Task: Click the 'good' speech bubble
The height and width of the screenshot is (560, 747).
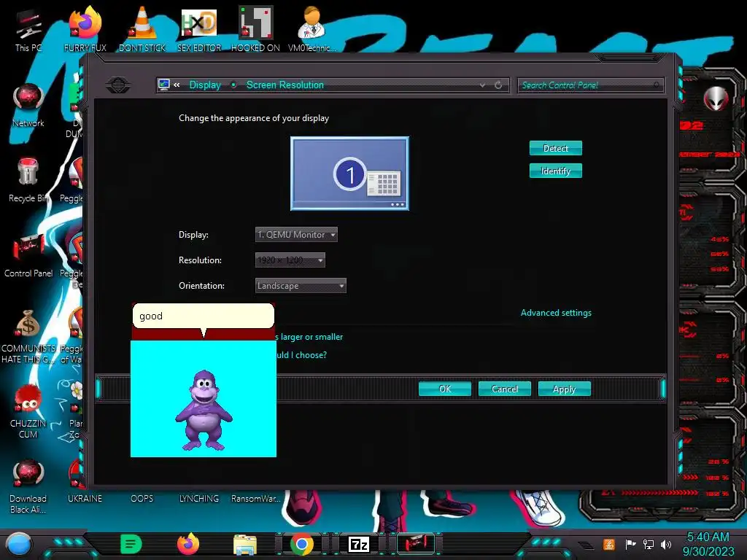Action: pyautogui.click(x=204, y=316)
